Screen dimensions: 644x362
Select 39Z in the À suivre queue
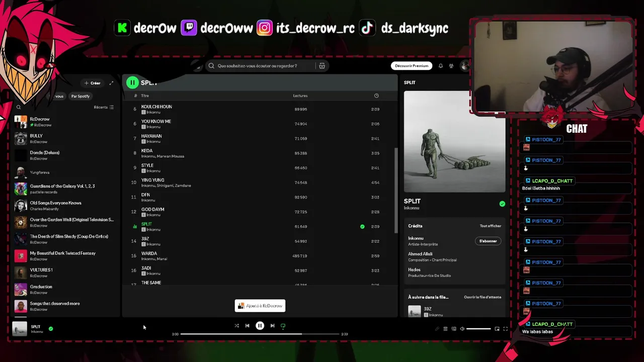click(x=454, y=311)
